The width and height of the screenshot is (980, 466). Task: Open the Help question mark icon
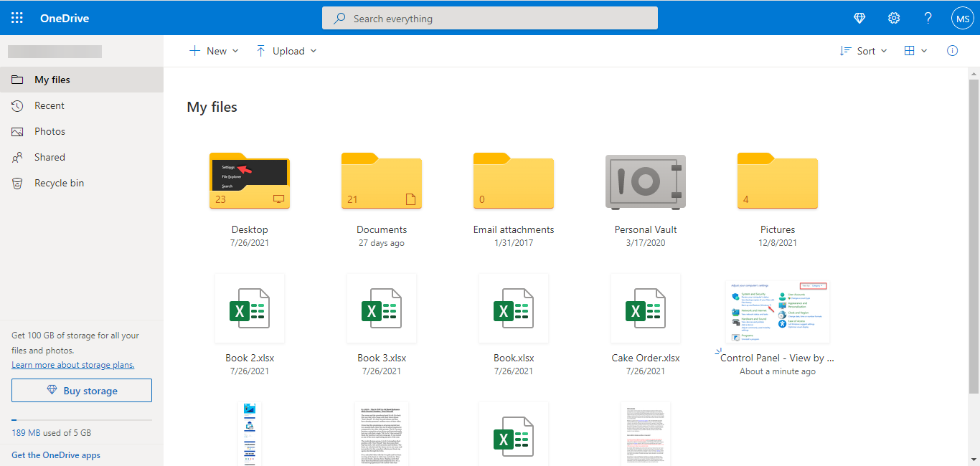coord(928,18)
